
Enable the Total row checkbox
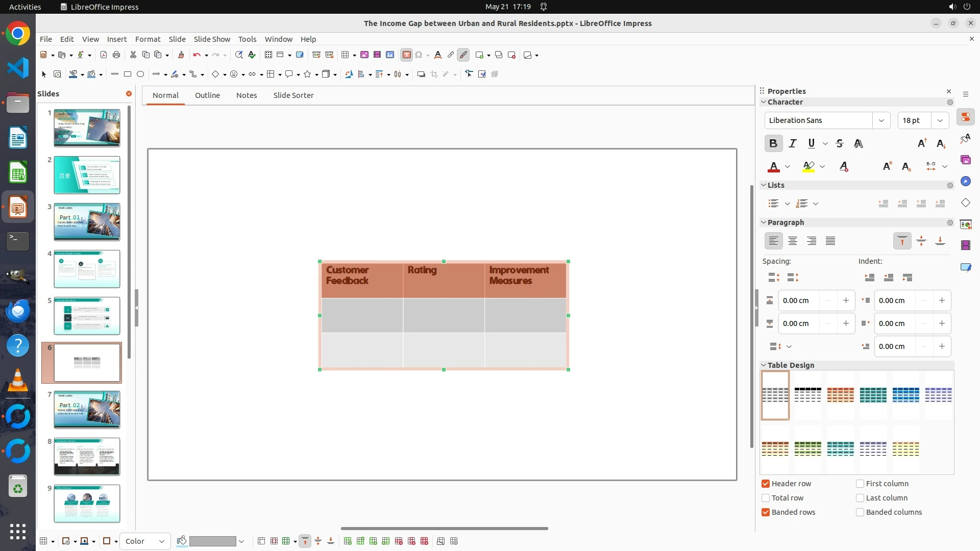pos(766,498)
